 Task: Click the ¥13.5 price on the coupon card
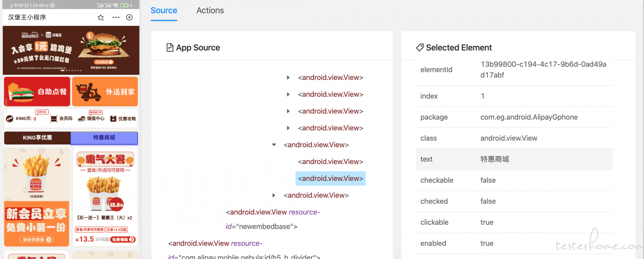pos(85,239)
